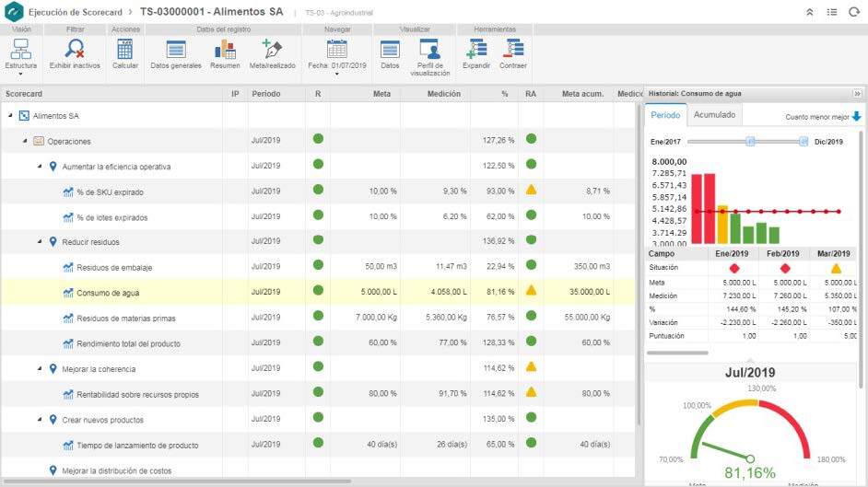Collapse the Alimentos SA root node
Image resolution: width=868 pixels, height=487 pixels.
coord(10,116)
